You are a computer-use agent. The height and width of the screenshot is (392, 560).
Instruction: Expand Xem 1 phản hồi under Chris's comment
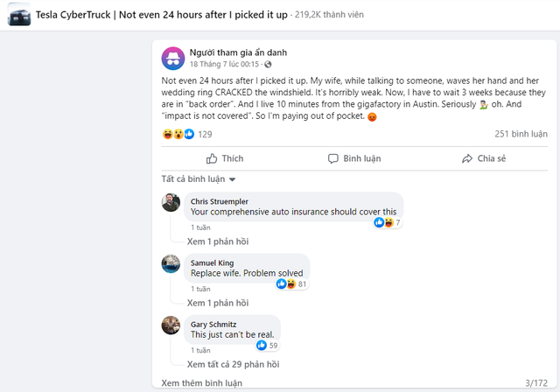coord(220,241)
